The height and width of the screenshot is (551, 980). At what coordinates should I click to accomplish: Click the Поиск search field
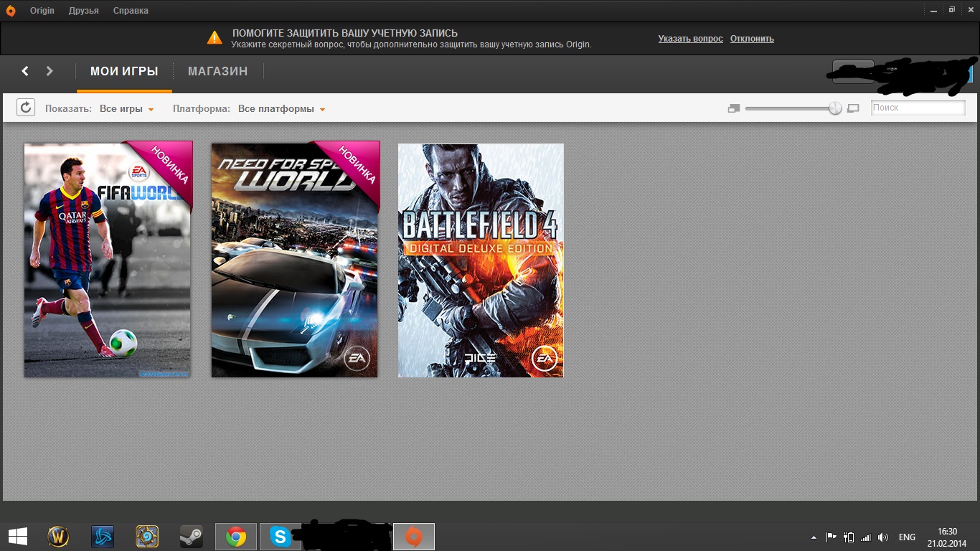[918, 108]
